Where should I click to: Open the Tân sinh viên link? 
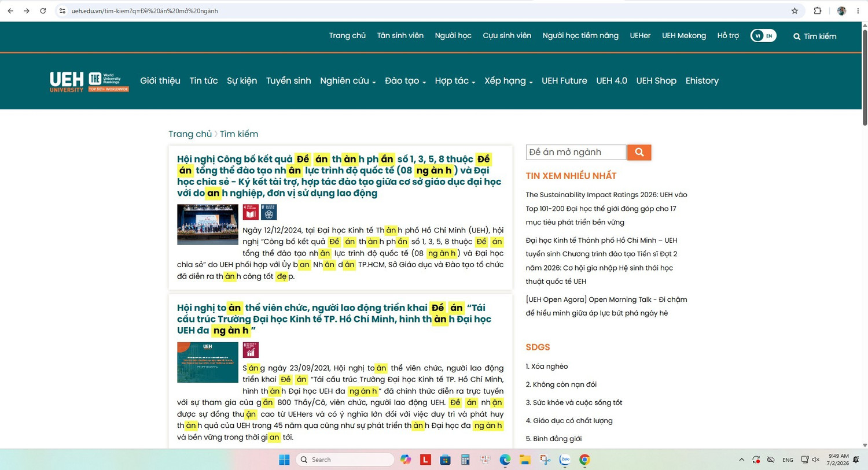pos(400,36)
